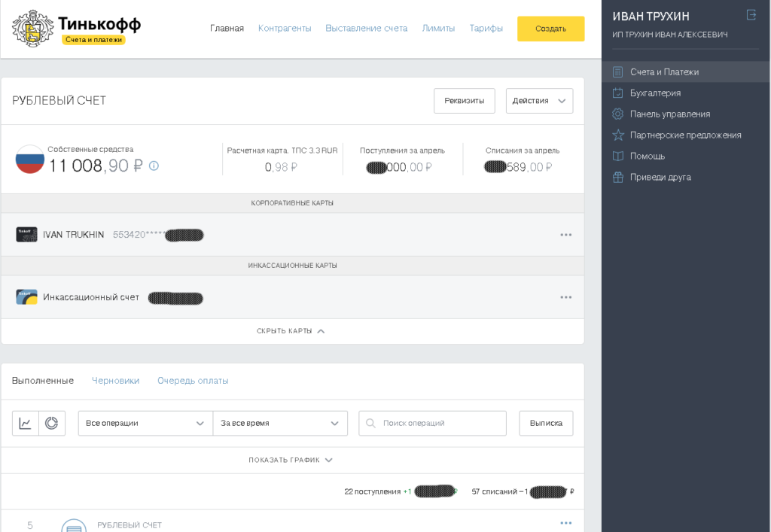Click the Партнерские предложения star icon
Screen dimensions: 771x532
tap(617, 135)
